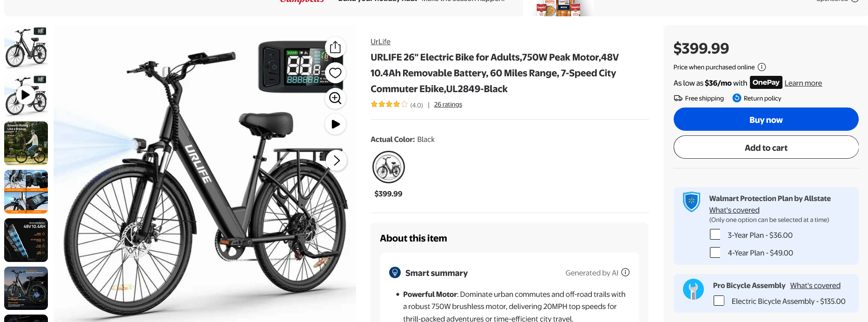Play the product video via the play icon
The width and height of the screenshot is (868, 322).
point(335,124)
